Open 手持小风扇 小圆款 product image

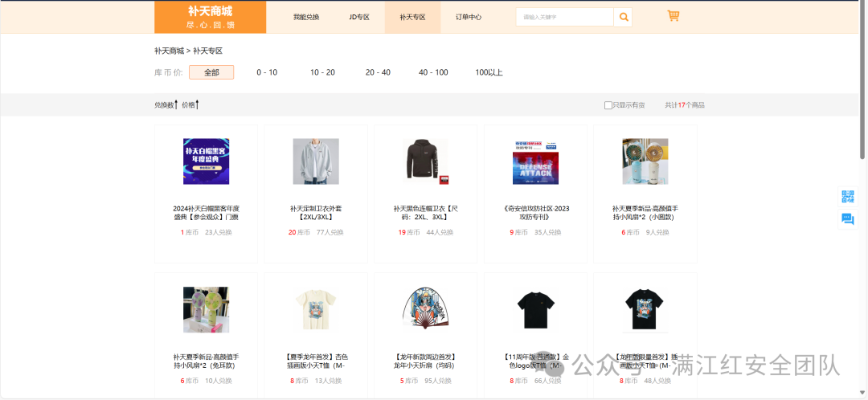[x=645, y=161]
